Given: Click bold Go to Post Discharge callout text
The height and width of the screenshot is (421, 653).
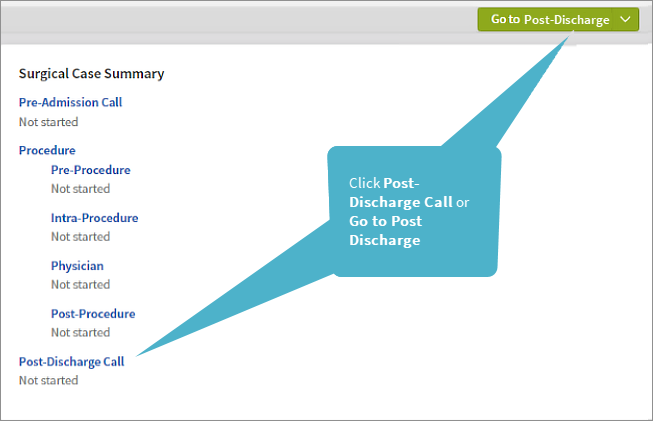Looking at the screenshot, I should 385,231.
